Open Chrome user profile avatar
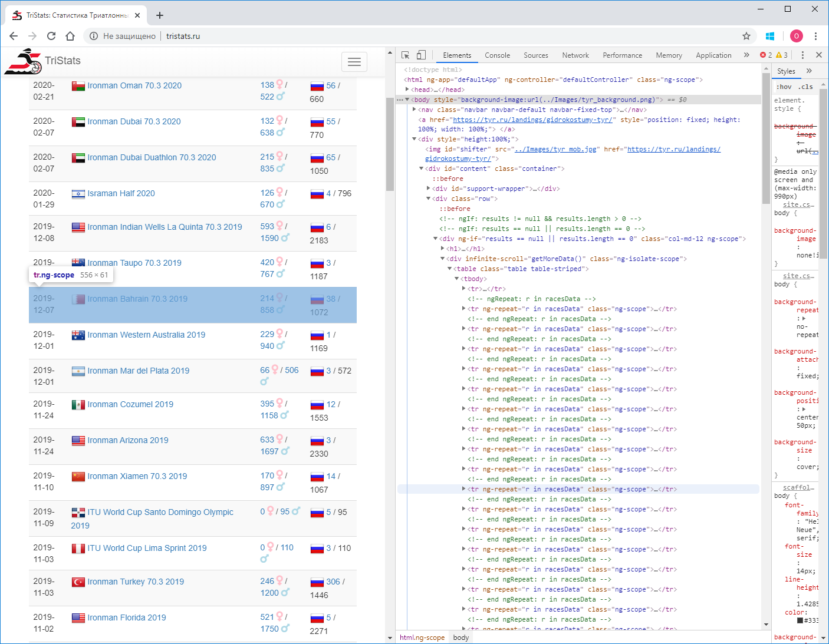Image resolution: width=829 pixels, height=644 pixels. coord(796,36)
